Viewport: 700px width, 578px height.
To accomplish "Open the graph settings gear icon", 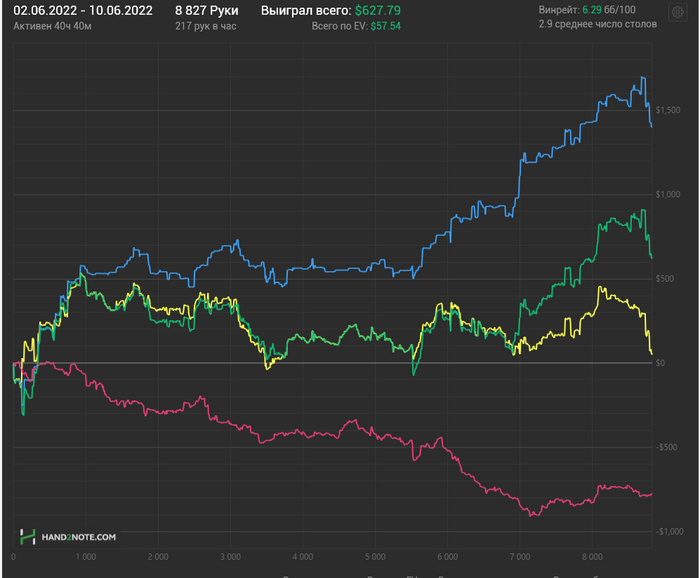I will pos(677,12).
